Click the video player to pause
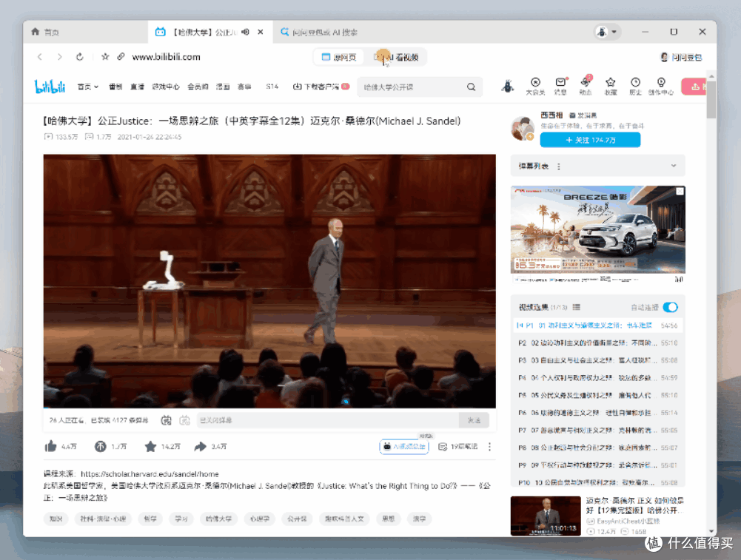Screen dimensions: 741x560 (x=269, y=281)
